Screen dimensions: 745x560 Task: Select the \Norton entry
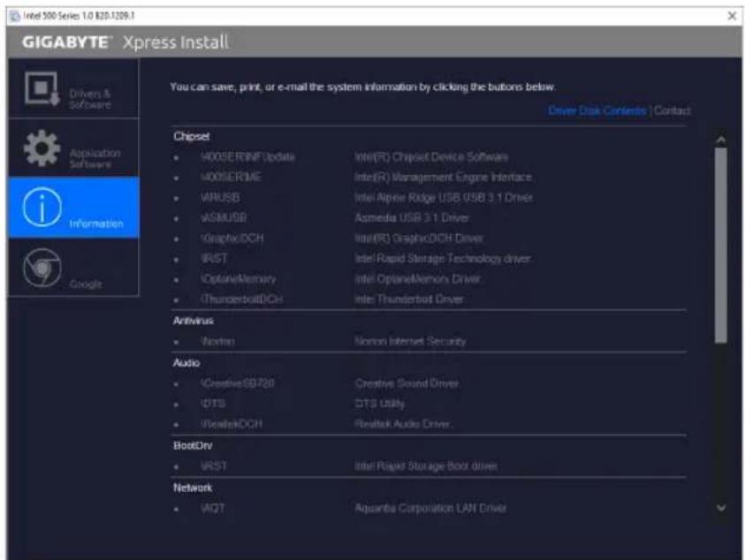(x=218, y=342)
